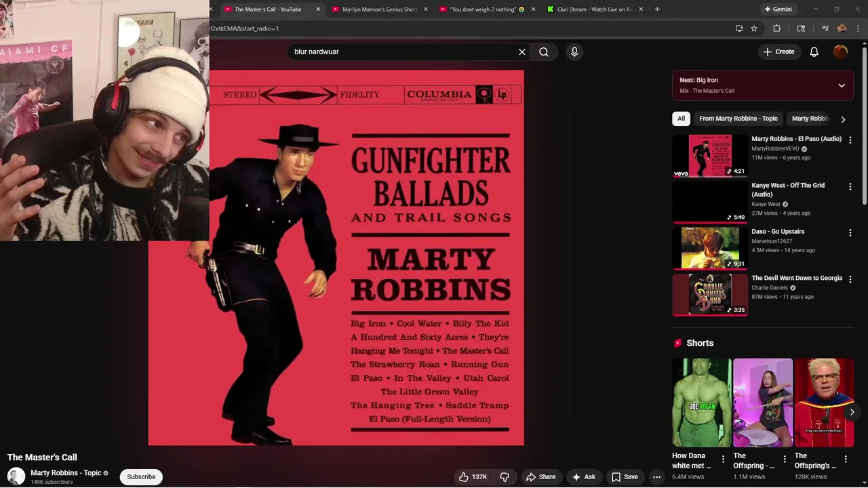The height and width of the screenshot is (488, 868).
Task: Open Daso - Go Upstairs title
Action: (778, 232)
